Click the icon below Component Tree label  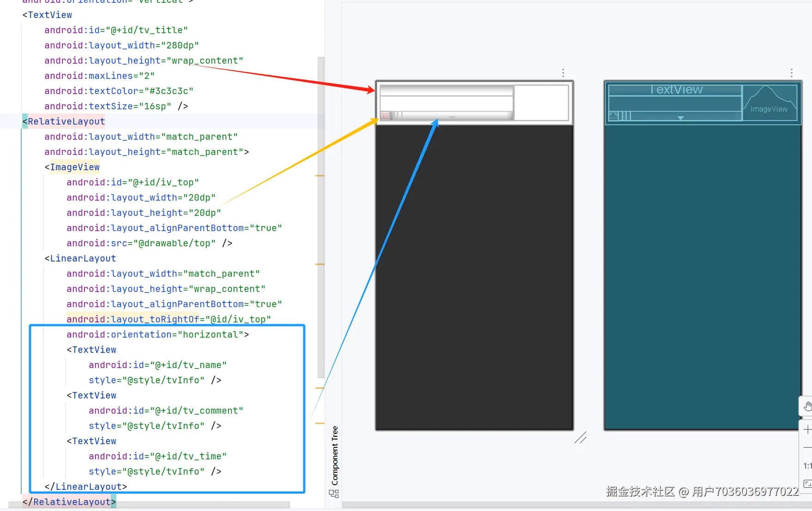334,493
